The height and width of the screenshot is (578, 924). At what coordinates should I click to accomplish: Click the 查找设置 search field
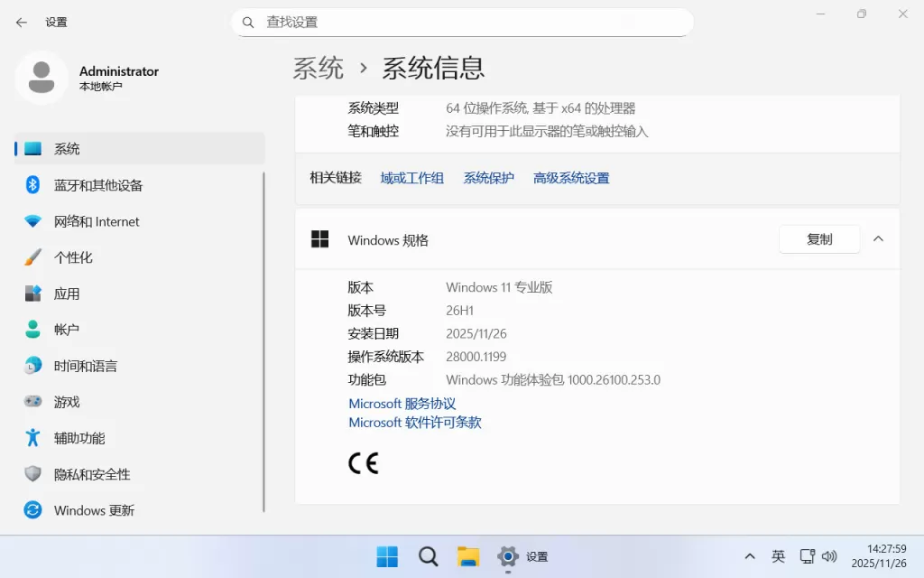point(462,22)
